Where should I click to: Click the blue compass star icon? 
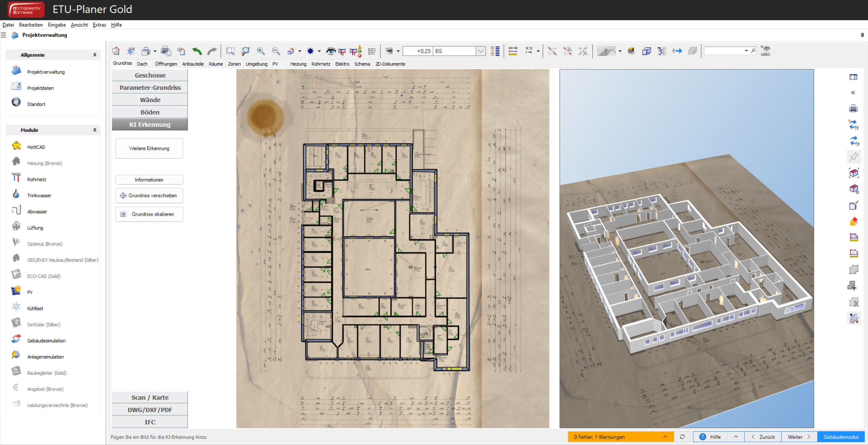tap(131, 51)
